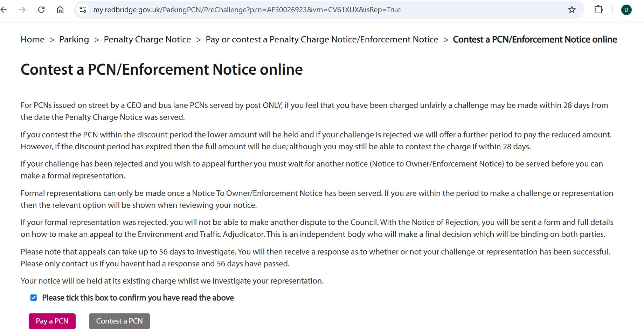The image size is (644, 333).
Task: Open 'Pay or contest a Penalty Charge Notice' breadcrumb
Action: pos(322,40)
